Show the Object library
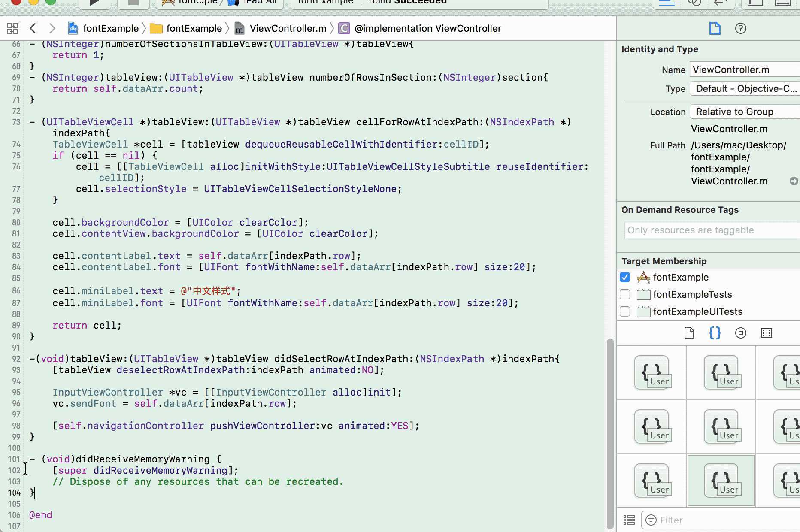Screen dimensions: 800x532 [x=740, y=333]
